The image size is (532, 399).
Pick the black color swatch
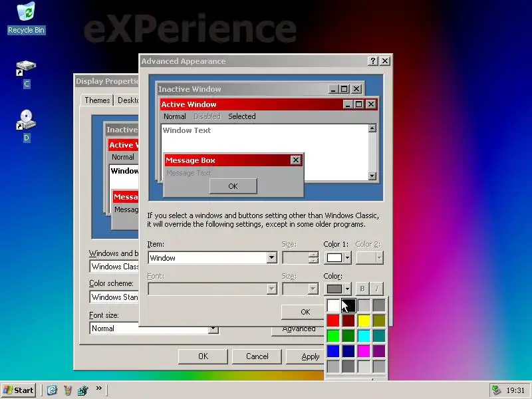348,305
